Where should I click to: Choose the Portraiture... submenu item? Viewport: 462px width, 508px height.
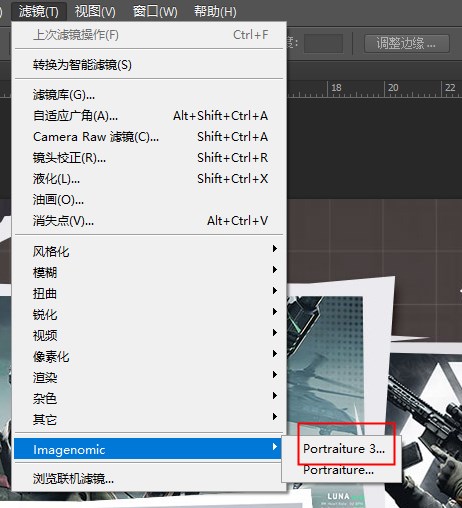(x=338, y=470)
